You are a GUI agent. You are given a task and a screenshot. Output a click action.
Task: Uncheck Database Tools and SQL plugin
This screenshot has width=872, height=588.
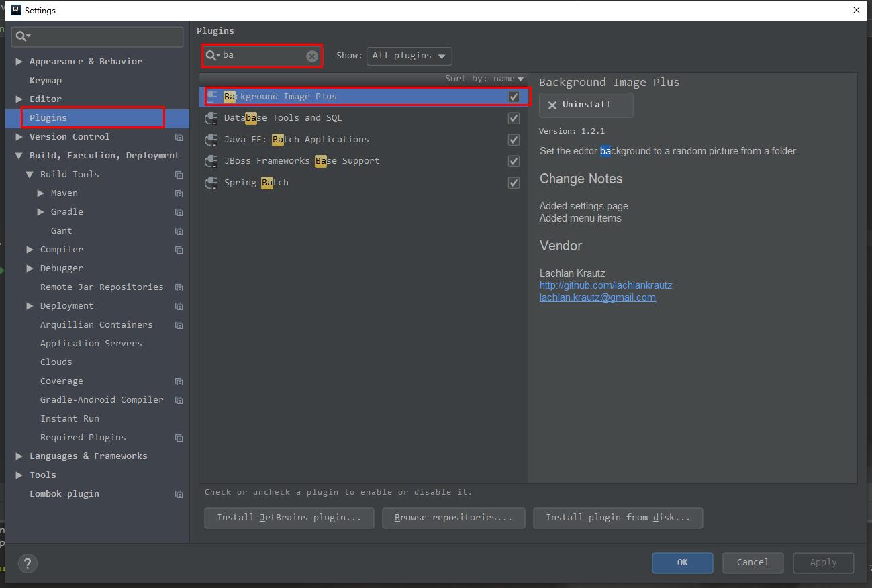pos(514,118)
